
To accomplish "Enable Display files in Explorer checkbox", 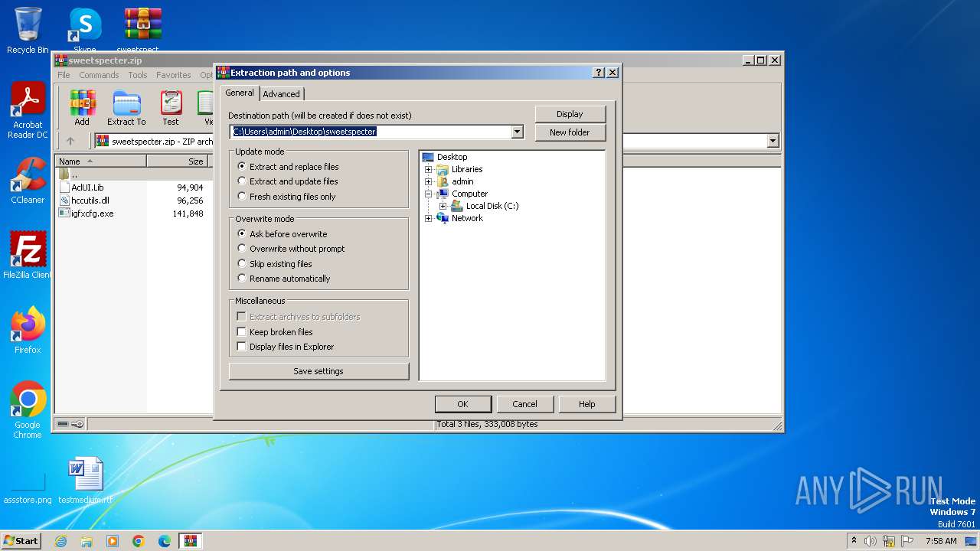I will [x=241, y=347].
